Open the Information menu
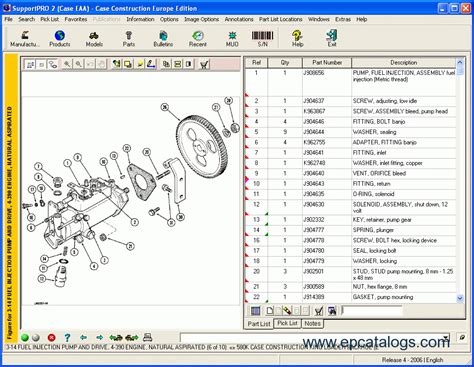474x367 pixels. [140, 19]
